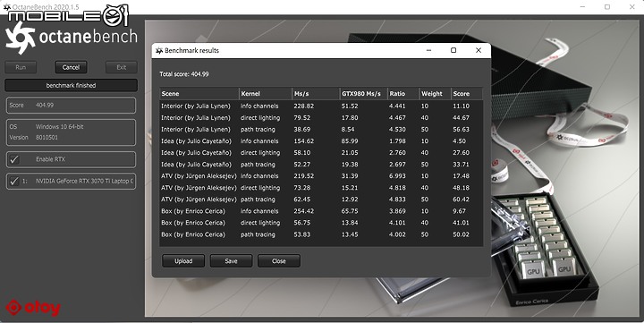
Task: Select Interior info channels row
Action: click(321, 106)
